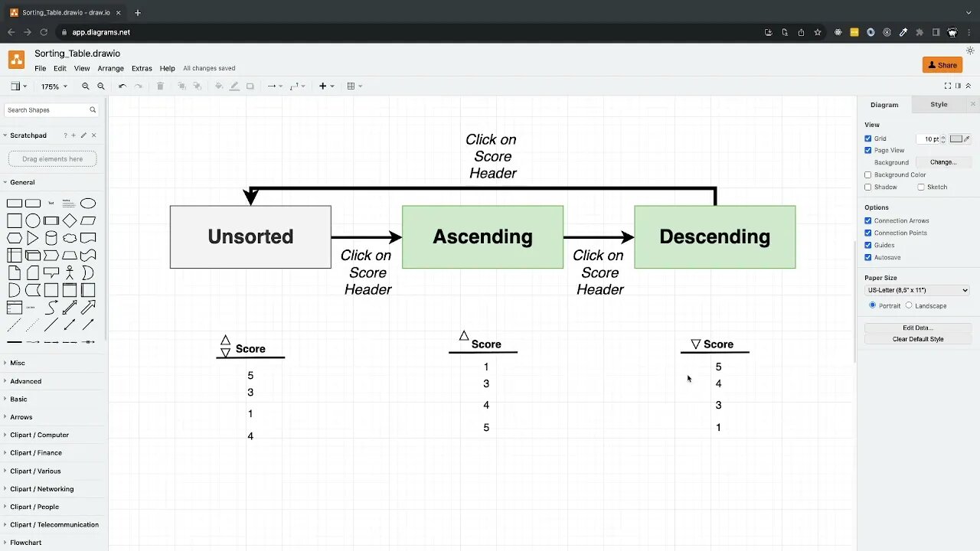Enable the Background Color checkbox
This screenshot has height=551, width=980.
coord(868,175)
